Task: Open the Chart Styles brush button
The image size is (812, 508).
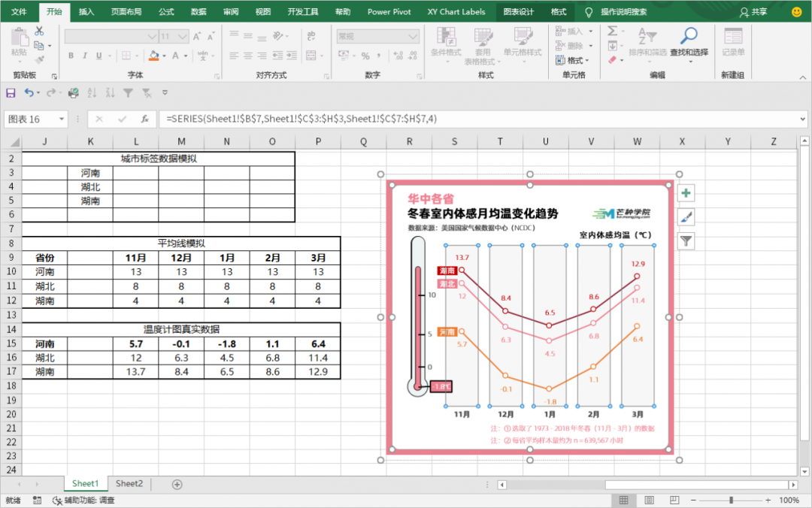Action: (x=686, y=217)
